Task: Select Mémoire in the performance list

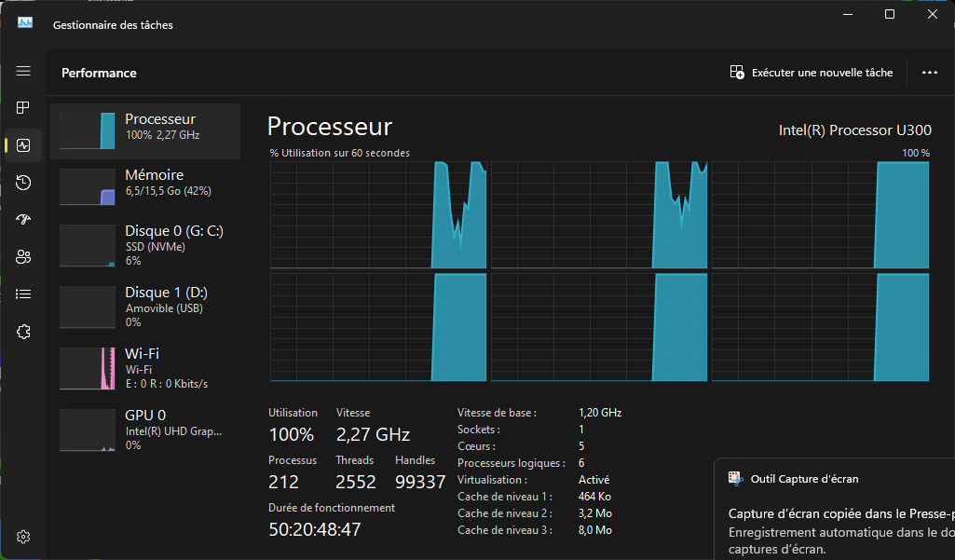Action: (145, 186)
